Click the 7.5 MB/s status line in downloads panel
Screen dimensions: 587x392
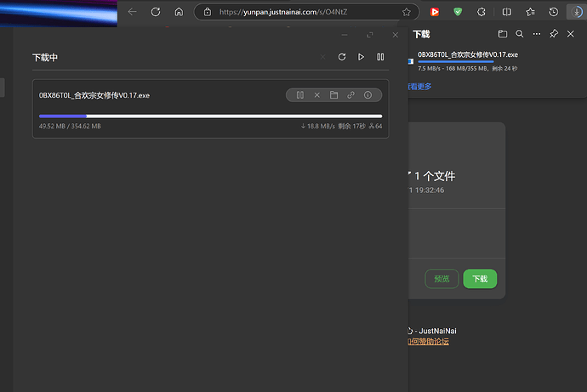[x=468, y=68]
